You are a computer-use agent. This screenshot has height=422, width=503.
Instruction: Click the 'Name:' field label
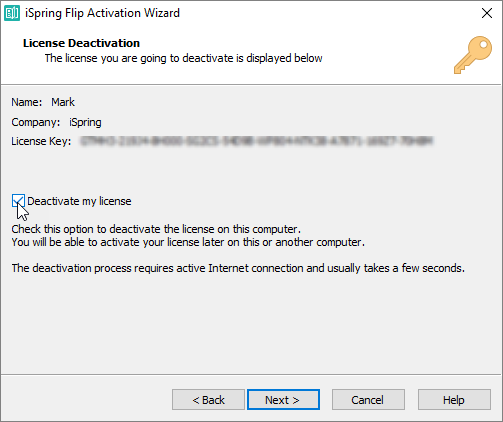27,102
